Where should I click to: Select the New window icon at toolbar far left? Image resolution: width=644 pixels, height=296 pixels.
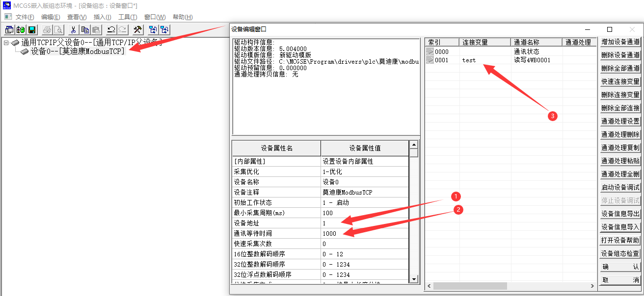pyautogui.click(x=8, y=29)
